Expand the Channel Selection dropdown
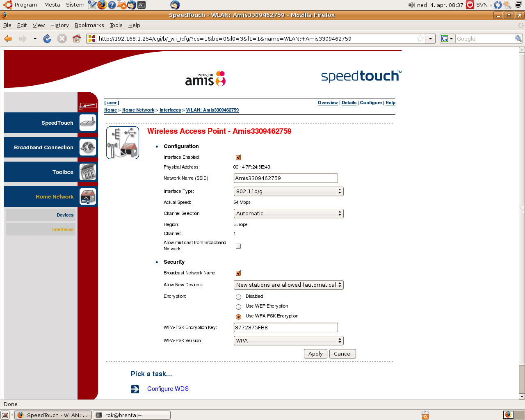 pos(288,214)
